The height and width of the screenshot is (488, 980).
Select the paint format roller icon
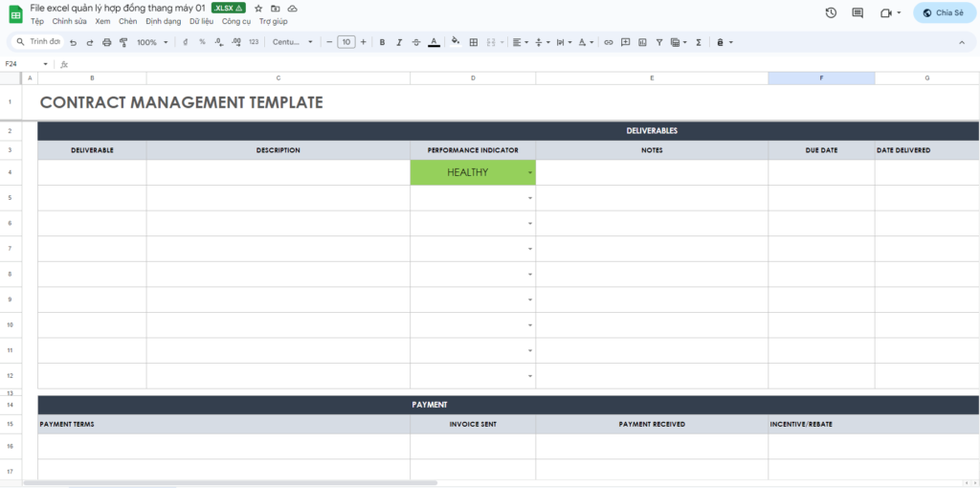tap(123, 42)
